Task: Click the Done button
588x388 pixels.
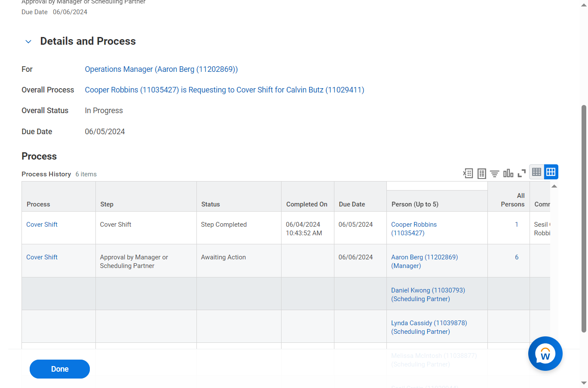Action: pos(60,369)
